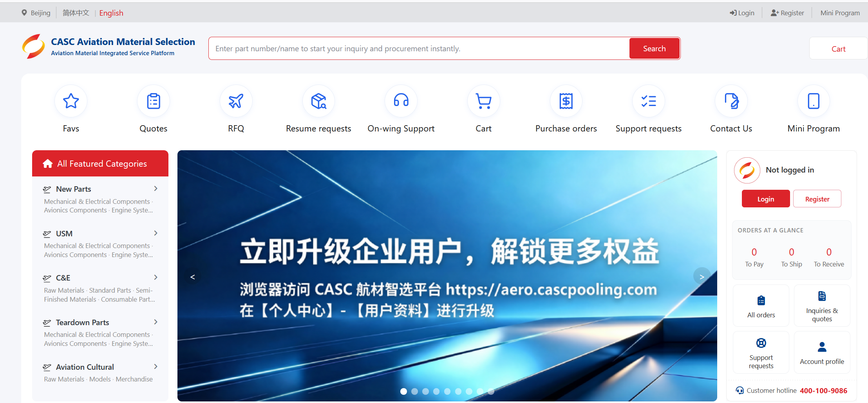Switch language to 简体中文
868x403 pixels.
click(76, 13)
